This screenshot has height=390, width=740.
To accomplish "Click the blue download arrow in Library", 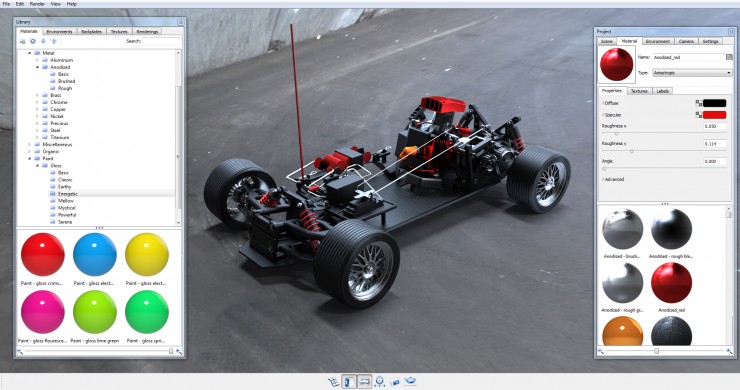I will pos(43,42).
